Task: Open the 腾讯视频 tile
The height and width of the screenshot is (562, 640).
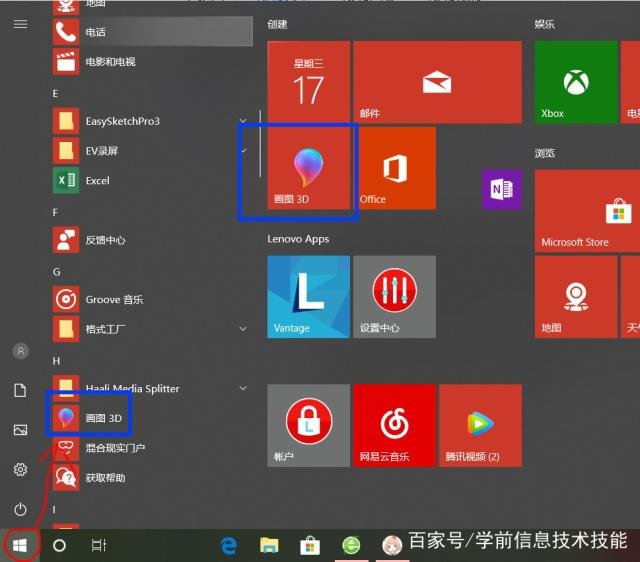Action: tap(480, 425)
